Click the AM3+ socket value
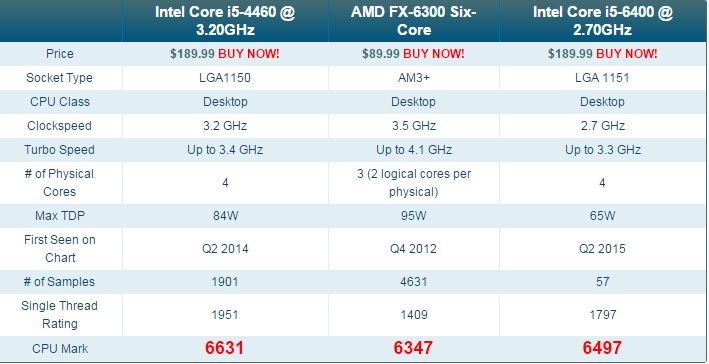709x364 pixels. (x=414, y=78)
